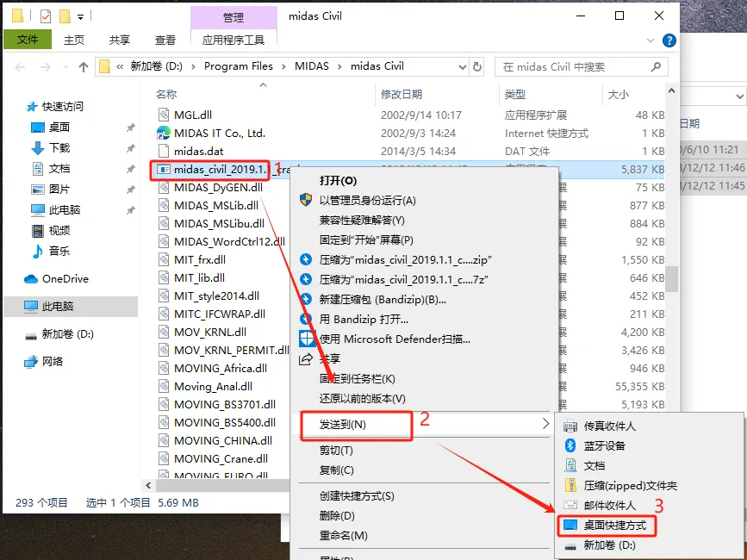Select This PC (此电脑) highlighted sidebar entry
747x560 pixels.
point(71,306)
